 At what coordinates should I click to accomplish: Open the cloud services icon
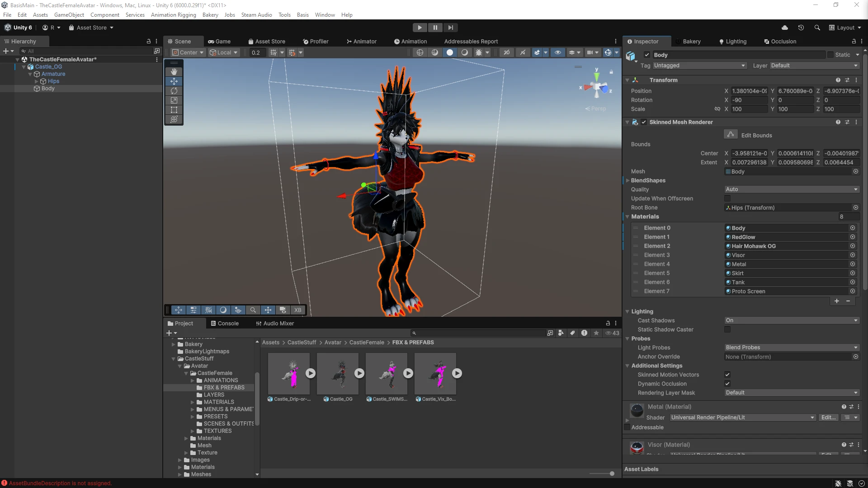click(x=785, y=28)
